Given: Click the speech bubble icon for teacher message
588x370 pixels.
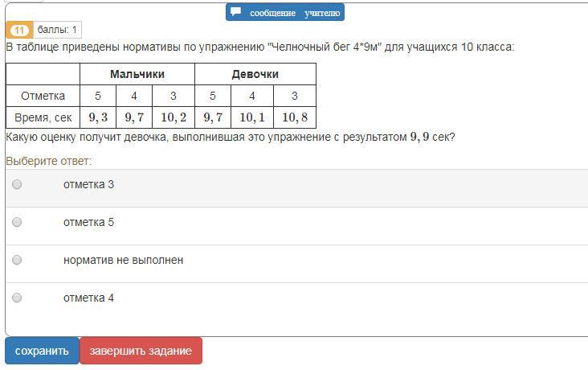Looking at the screenshot, I should [x=236, y=12].
